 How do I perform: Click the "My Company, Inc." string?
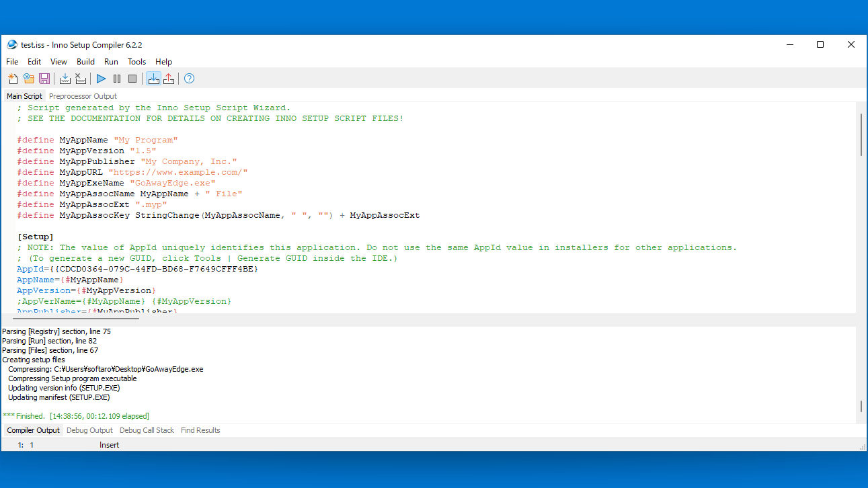(x=189, y=161)
